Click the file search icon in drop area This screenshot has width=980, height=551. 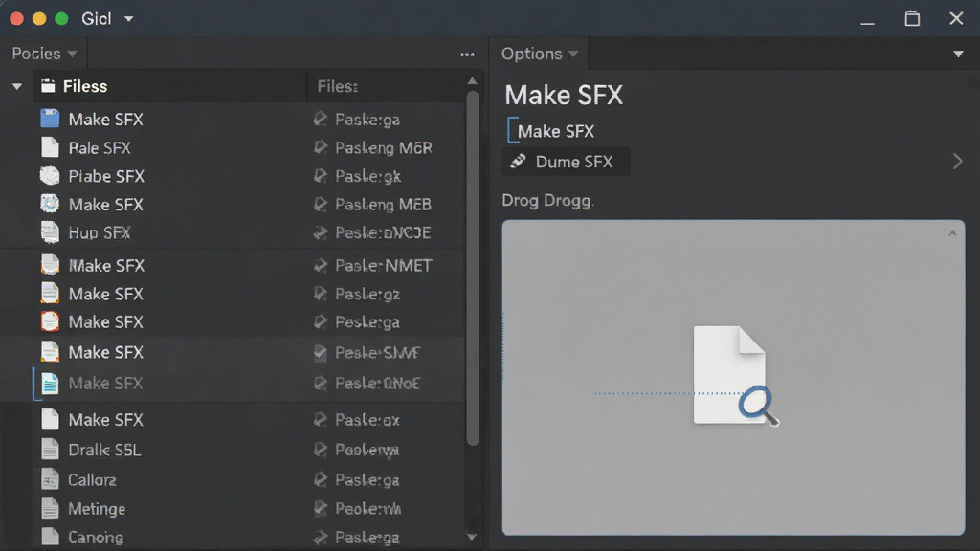click(736, 375)
